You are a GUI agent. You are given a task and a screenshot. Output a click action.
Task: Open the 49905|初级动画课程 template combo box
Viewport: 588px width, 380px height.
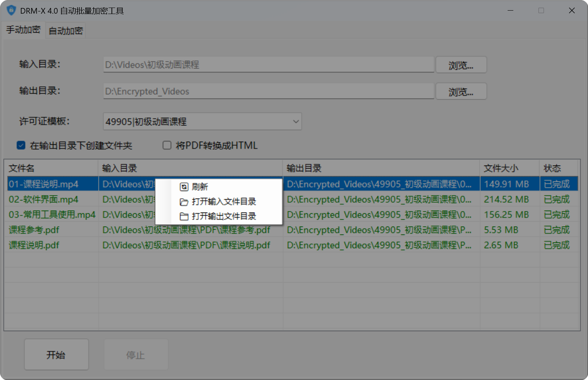[197, 122]
